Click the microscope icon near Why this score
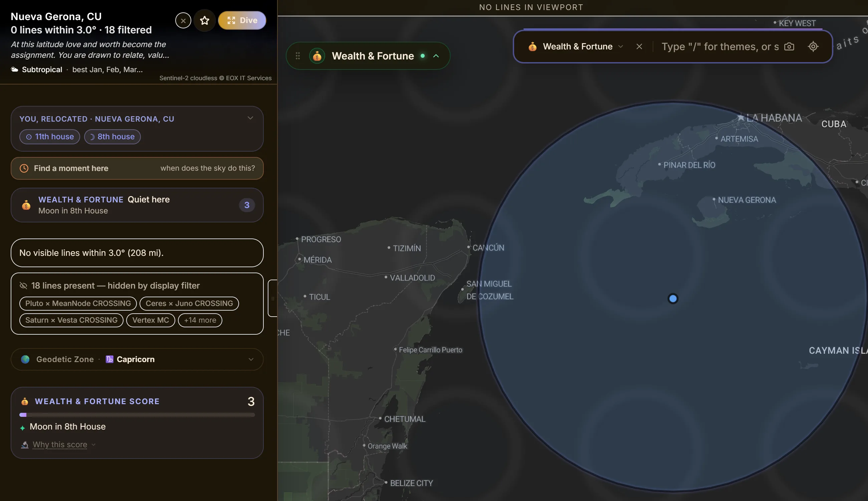The height and width of the screenshot is (501, 868). tap(24, 445)
